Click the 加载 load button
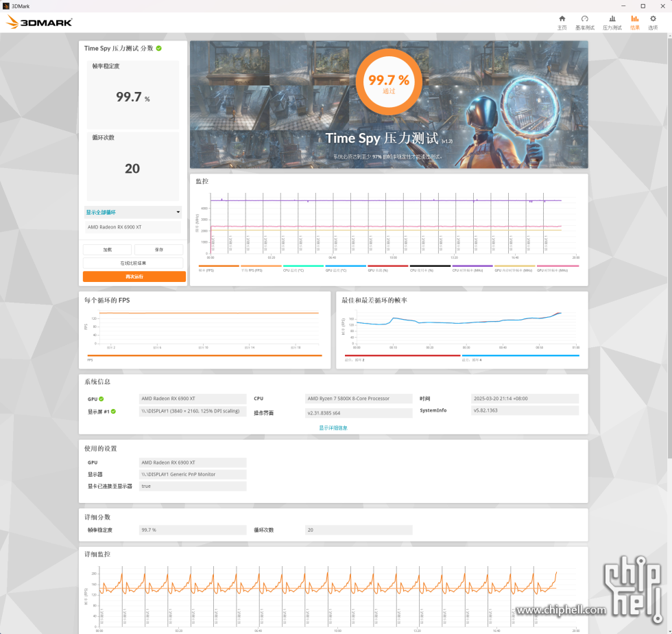The image size is (672, 634). pyautogui.click(x=107, y=250)
